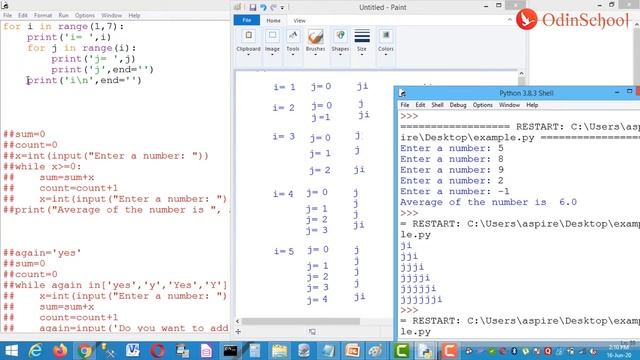Switch to the Home tab in Paint
The image size is (640, 360).
[273, 20]
